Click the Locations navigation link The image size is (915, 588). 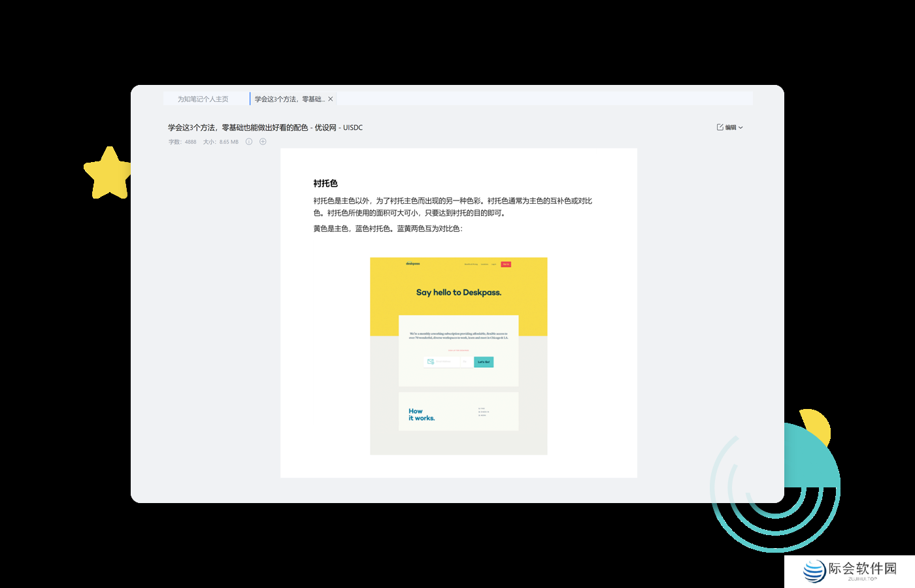pyautogui.click(x=484, y=264)
